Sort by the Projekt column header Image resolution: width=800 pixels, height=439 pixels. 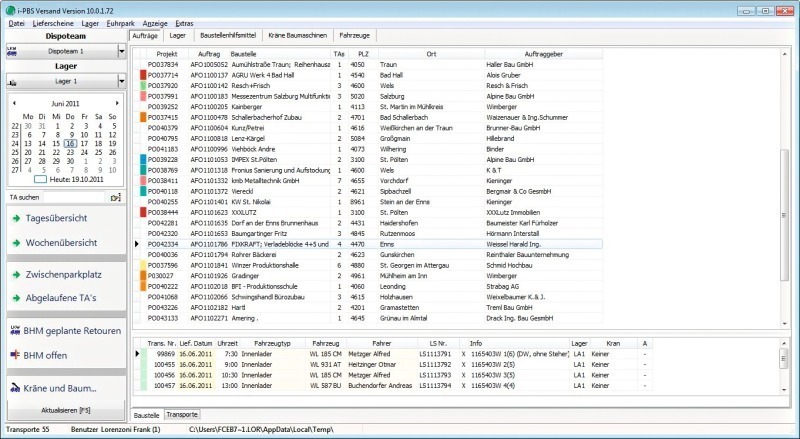tap(167, 54)
